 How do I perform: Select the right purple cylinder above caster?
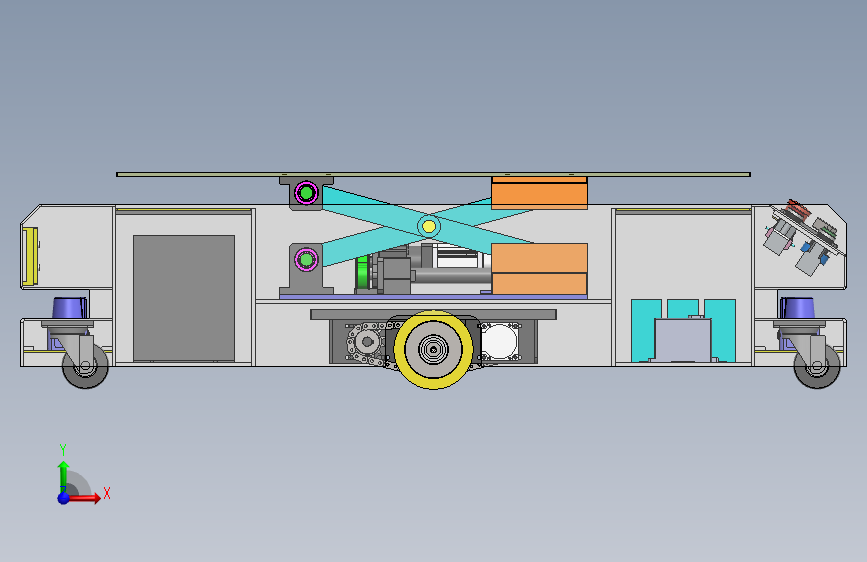(797, 308)
